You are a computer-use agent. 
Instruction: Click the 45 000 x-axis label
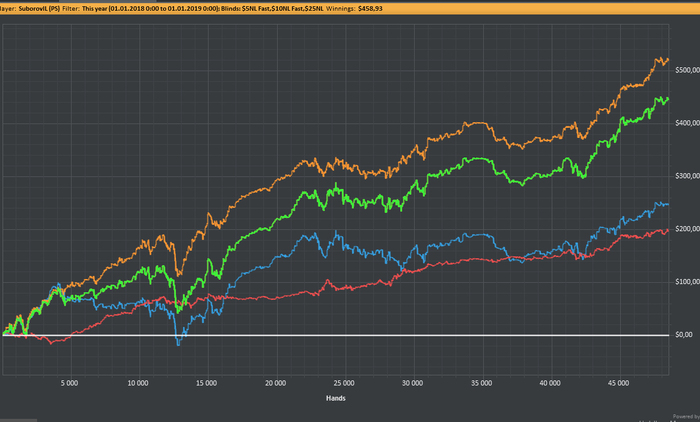point(618,383)
